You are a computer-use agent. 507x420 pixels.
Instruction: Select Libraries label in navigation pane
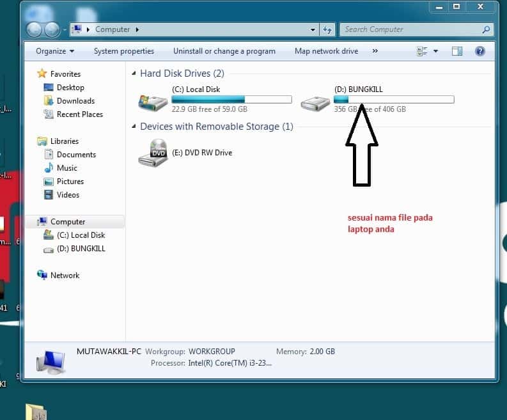pos(65,141)
